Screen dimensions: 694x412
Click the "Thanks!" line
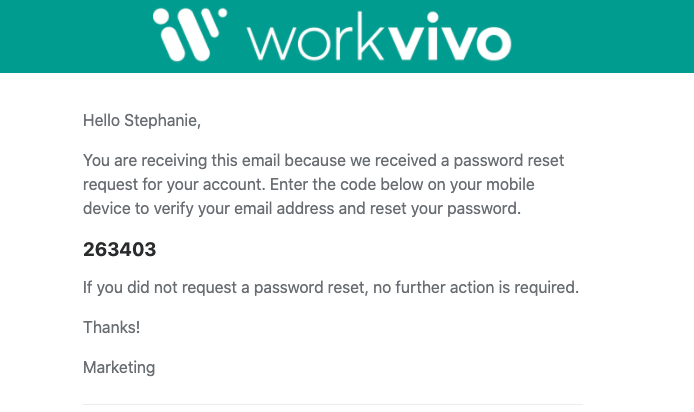tap(112, 328)
